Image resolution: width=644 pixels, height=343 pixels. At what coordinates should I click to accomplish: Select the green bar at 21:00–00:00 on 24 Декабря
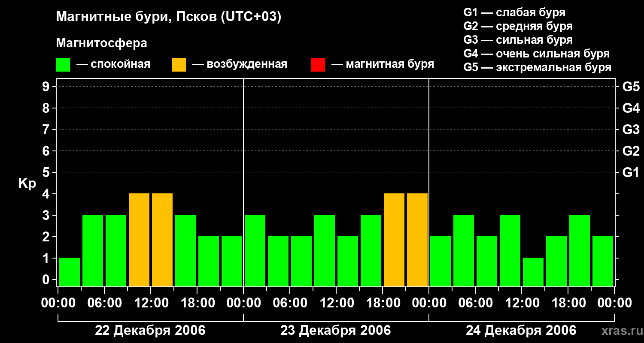tap(603, 261)
